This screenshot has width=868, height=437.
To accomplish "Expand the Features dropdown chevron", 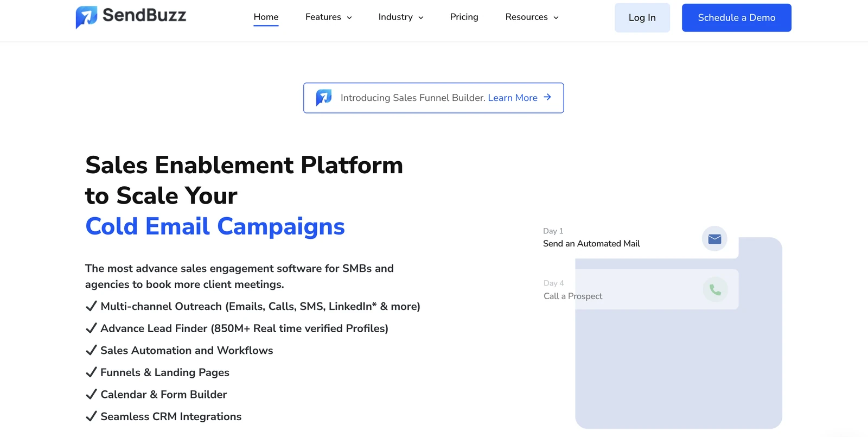I will click(349, 18).
